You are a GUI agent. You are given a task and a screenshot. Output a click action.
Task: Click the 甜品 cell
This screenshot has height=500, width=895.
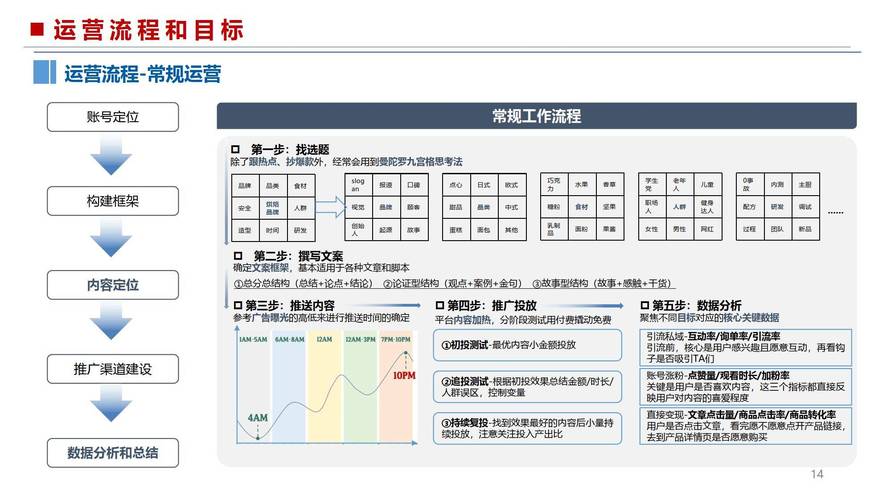[456, 207]
